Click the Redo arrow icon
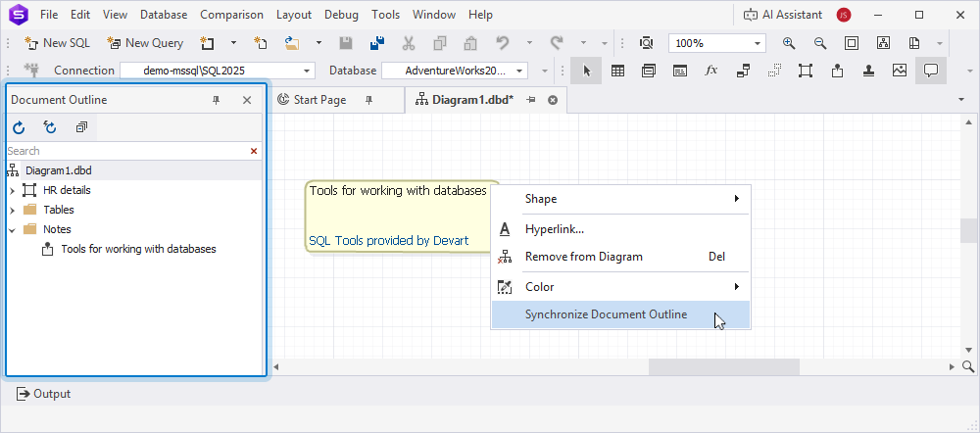980x433 pixels. (557, 43)
